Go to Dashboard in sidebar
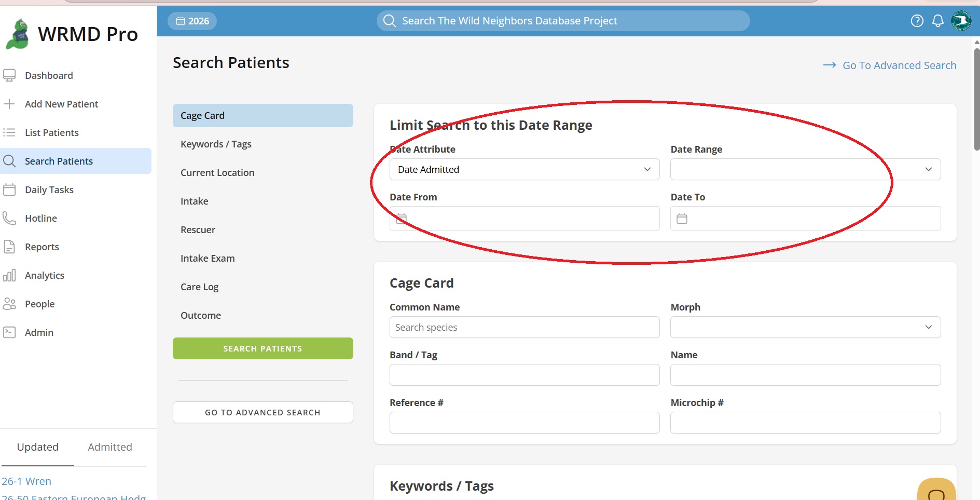Viewport: 980px width, 500px height. coord(49,75)
